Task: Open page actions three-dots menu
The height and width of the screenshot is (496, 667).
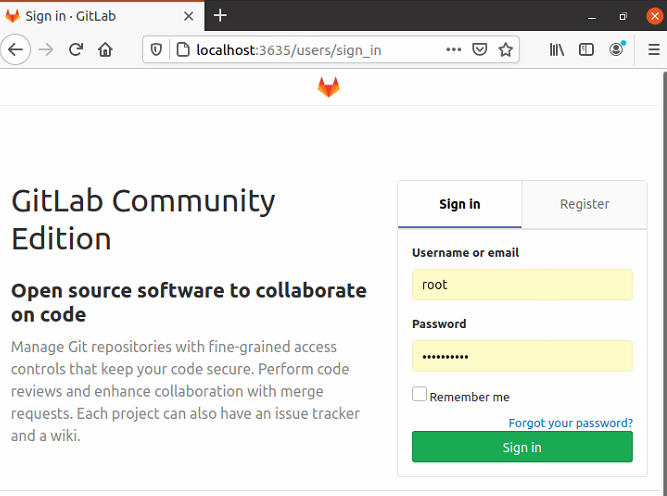Action: (x=453, y=50)
